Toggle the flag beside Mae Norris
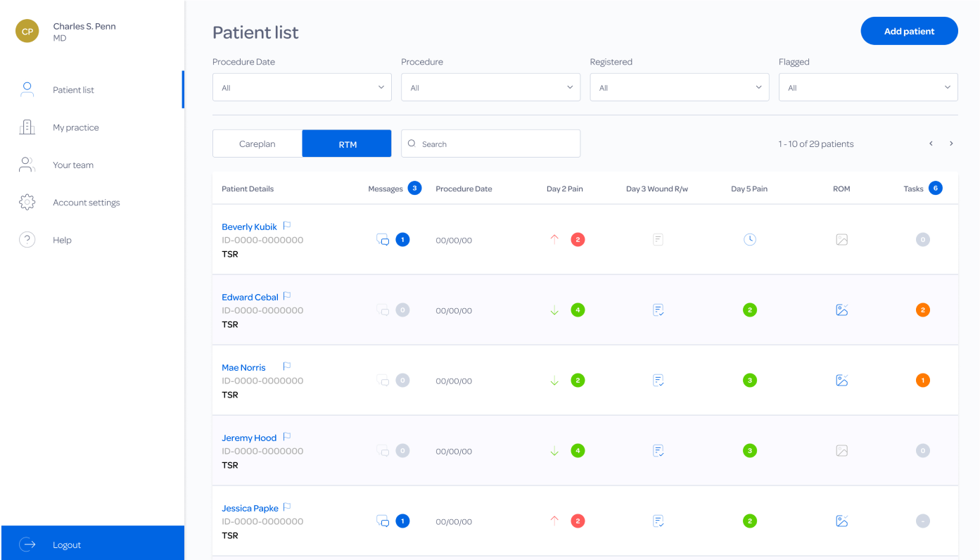Screen dimensions: 980x560 click(x=287, y=367)
